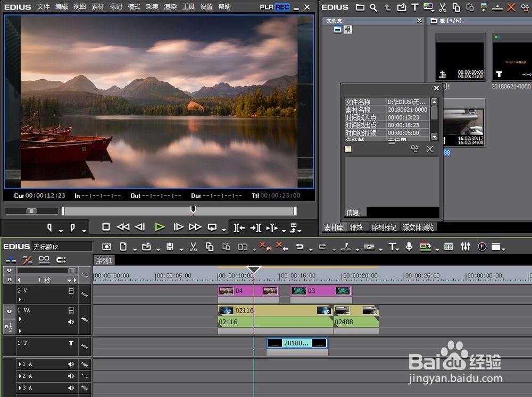Open the 素材 menu
This screenshot has width=532, height=397.
click(x=98, y=7)
